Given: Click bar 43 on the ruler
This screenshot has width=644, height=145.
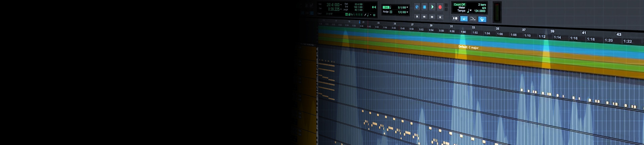Looking at the screenshot, I should [619, 34].
